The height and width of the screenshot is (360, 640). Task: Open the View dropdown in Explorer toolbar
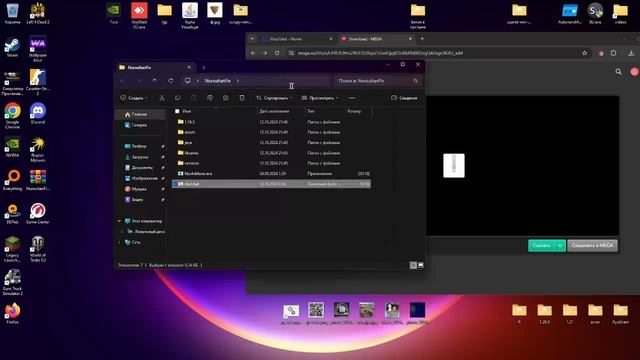tap(320, 98)
